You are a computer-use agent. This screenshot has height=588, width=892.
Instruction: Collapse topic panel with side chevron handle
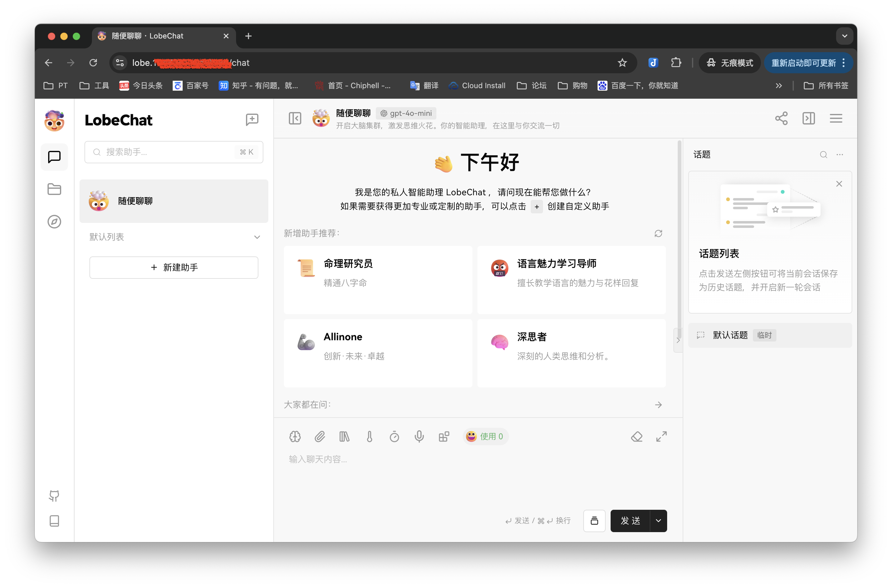678,341
